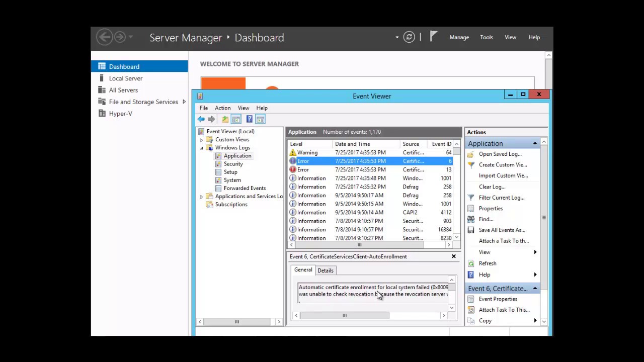This screenshot has width=644, height=362.
Task: Click Attach a Task To this Log
Action: tap(504, 241)
